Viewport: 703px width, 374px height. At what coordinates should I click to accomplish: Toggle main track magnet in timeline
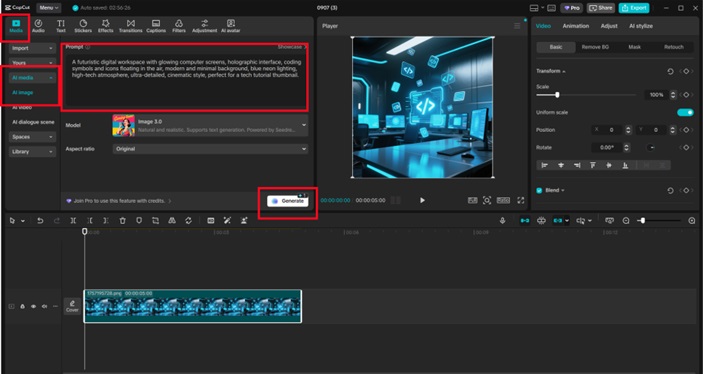(x=525, y=221)
